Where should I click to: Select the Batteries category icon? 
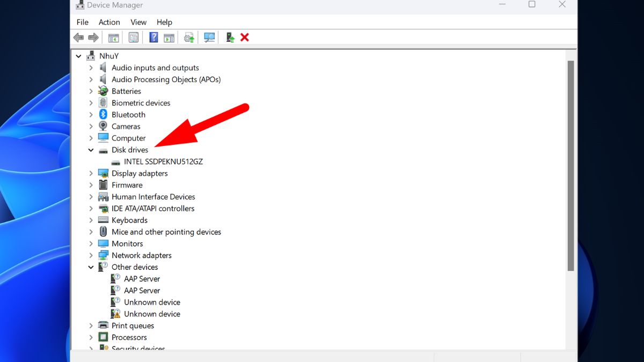click(x=103, y=91)
